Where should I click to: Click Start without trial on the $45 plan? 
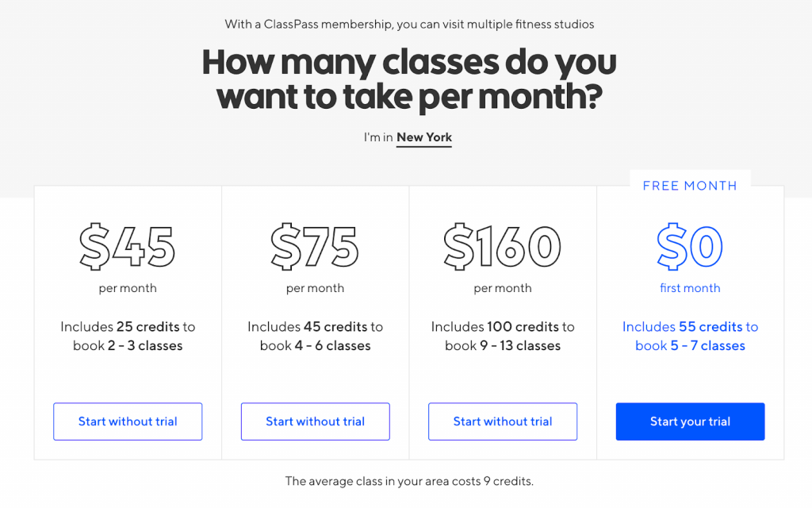[x=127, y=421]
